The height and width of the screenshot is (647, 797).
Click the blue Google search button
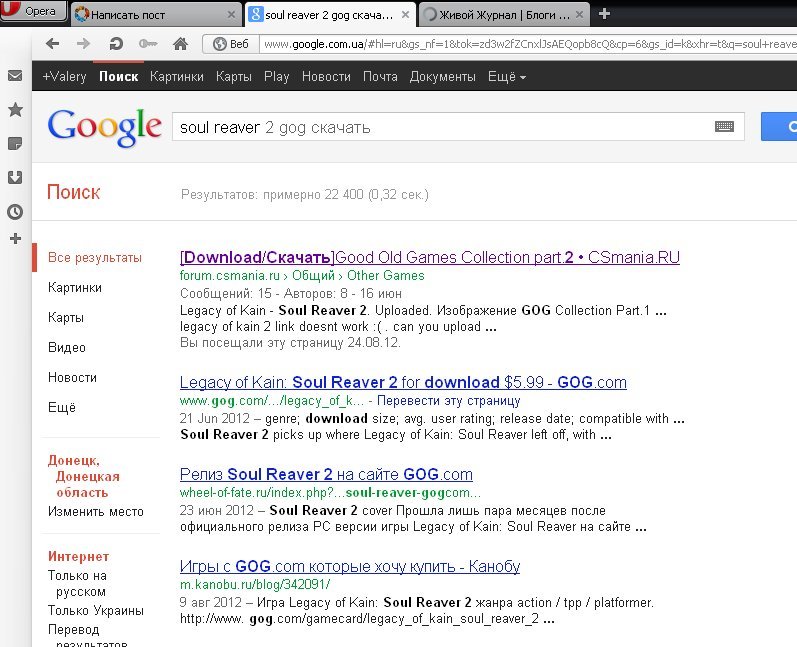(779, 127)
